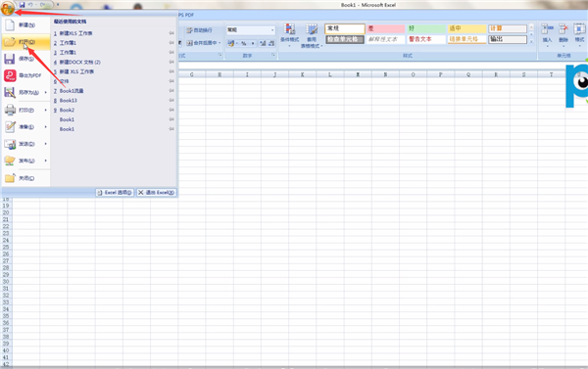Apply 警告文本 cell style
The height and width of the screenshot is (369, 588).
pos(426,39)
